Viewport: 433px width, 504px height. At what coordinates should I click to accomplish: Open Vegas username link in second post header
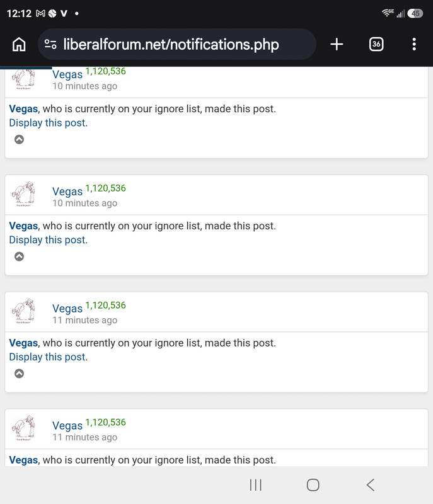coord(67,192)
